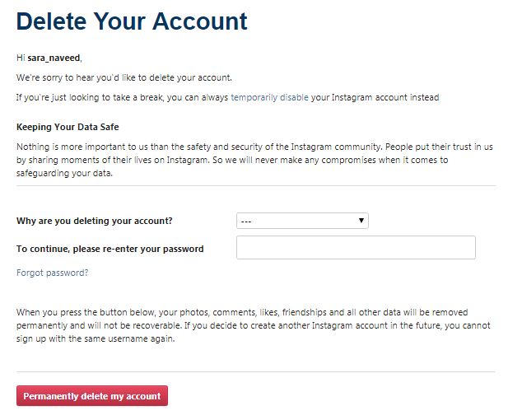
Task: Click the "Keeping Your Data Safe" heading
Action: coord(68,127)
